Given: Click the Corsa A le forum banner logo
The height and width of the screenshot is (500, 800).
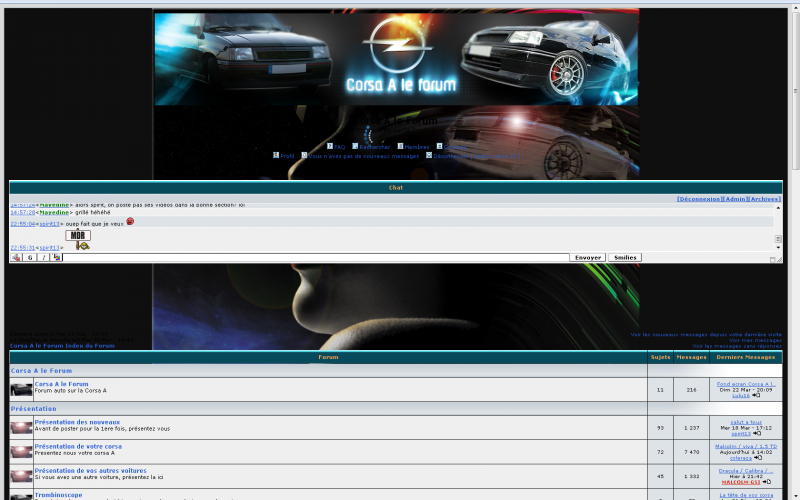Looking at the screenshot, I should pyautogui.click(x=396, y=59).
